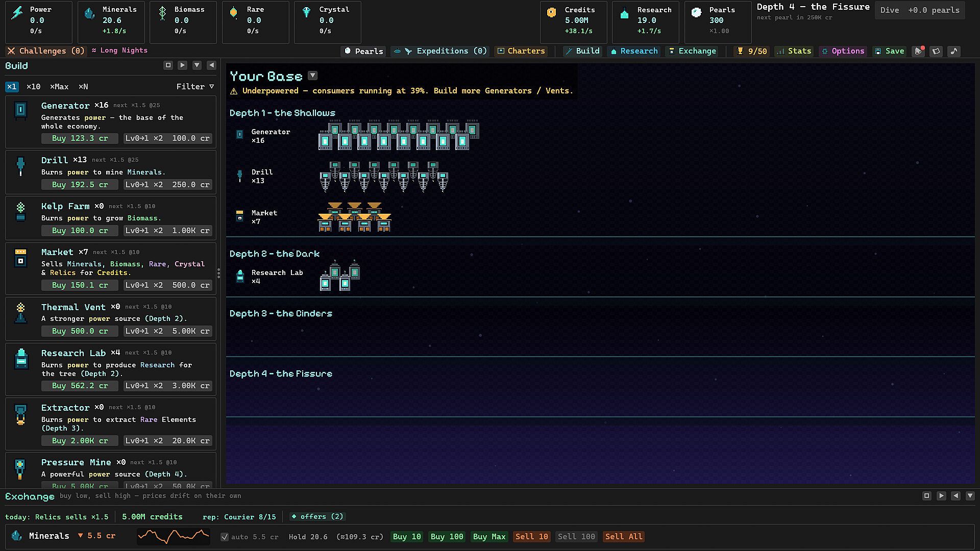Toggle music with the note icon
The height and width of the screenshot is (551, 980).
[954, 51]
